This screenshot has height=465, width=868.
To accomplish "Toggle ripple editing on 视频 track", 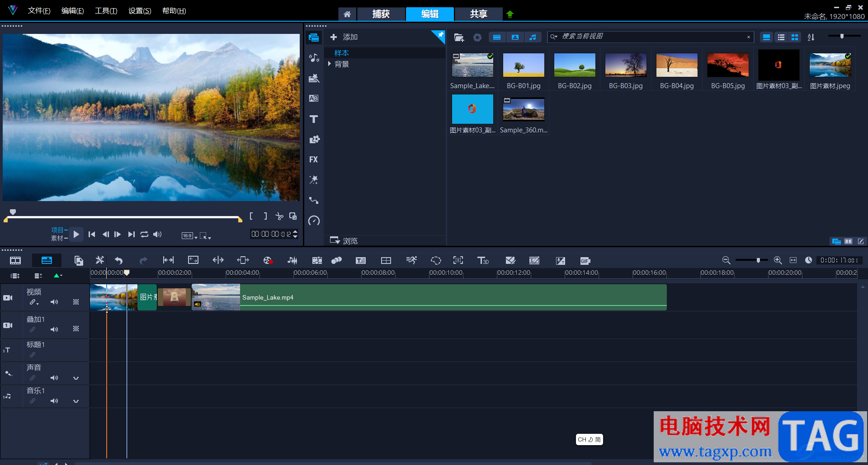I will point(33,302).
